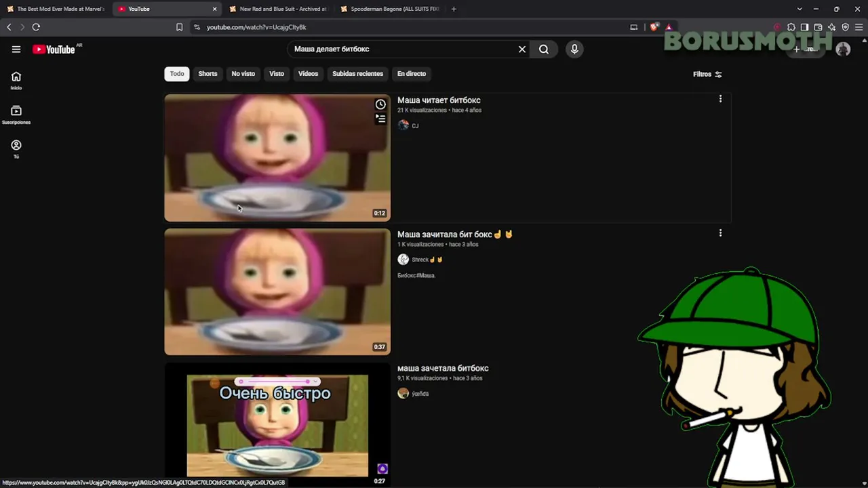Open video title Маша читает битбокс
The image size is (868, 488).
439,100
